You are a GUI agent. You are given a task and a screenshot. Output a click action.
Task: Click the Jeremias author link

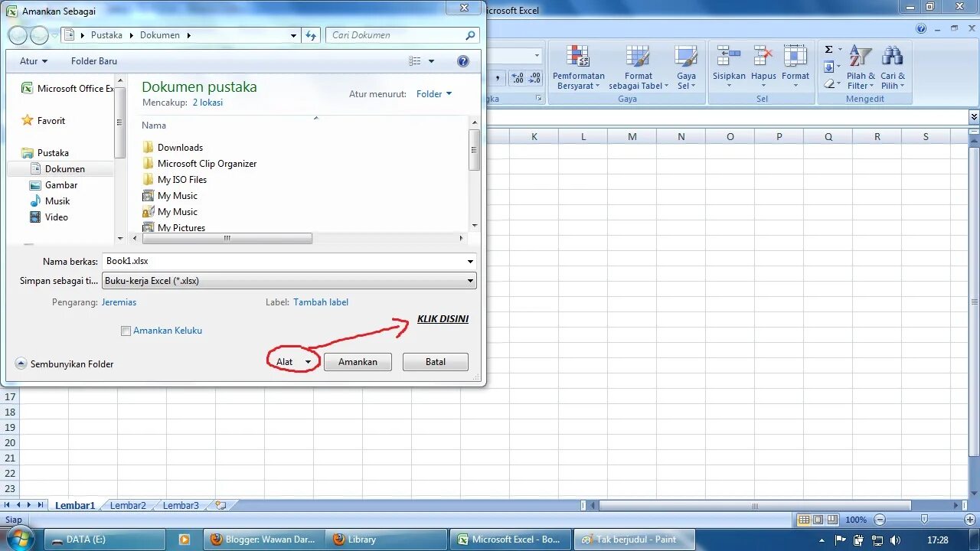[119, 302]
